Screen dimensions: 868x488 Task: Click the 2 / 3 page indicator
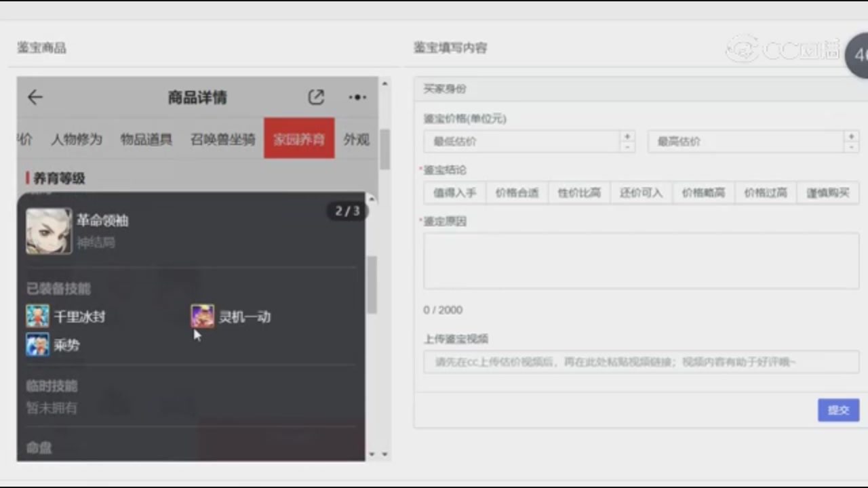pyautogui.click(x=347, y=211)
